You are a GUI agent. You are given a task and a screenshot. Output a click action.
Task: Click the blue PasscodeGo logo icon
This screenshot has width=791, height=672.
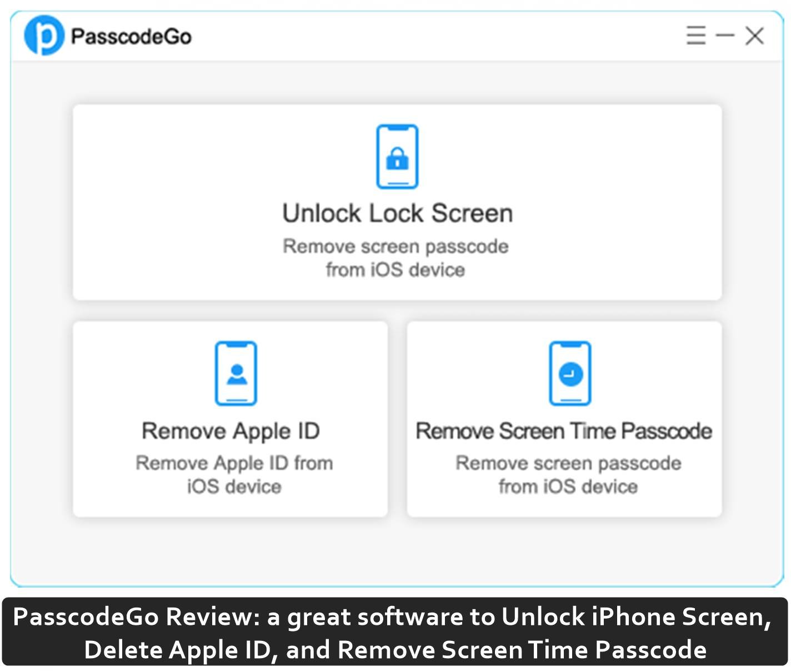click(x=44, y=36)
